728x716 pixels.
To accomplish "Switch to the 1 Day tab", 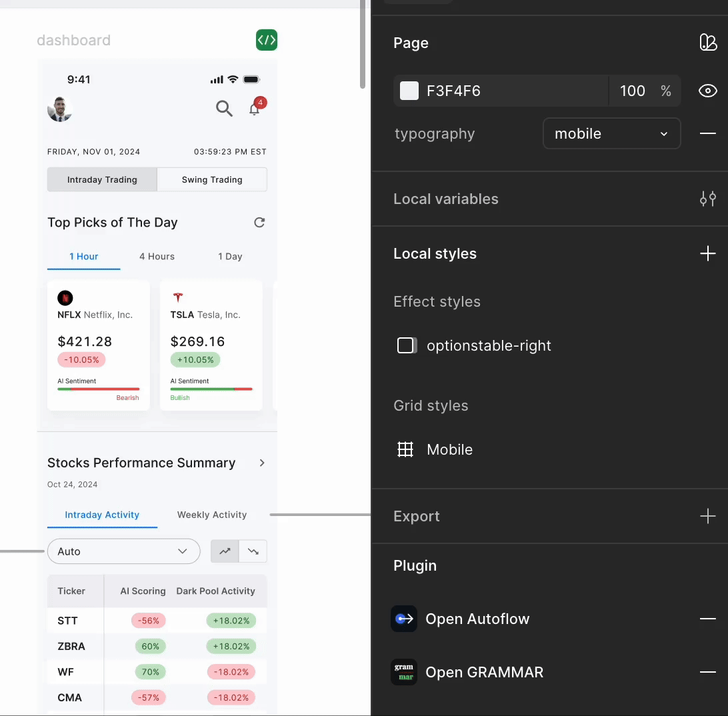I will coord(230,256).
